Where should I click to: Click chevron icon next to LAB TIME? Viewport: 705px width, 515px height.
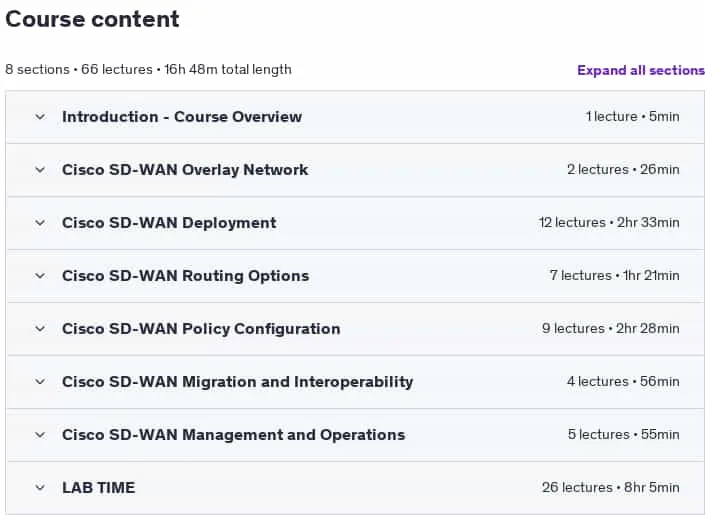click(x=40, y=488)
